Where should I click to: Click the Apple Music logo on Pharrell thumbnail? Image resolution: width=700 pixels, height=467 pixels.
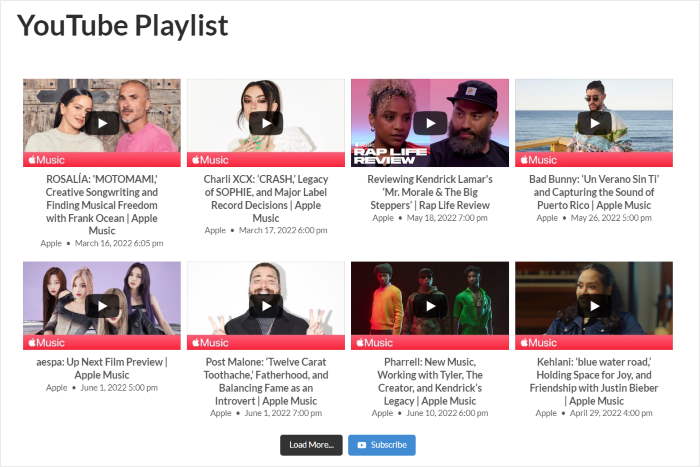375,342
